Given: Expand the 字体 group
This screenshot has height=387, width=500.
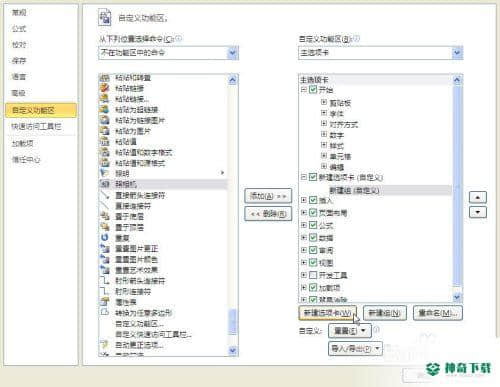Looking at the screenshot, I should (324, 113).
